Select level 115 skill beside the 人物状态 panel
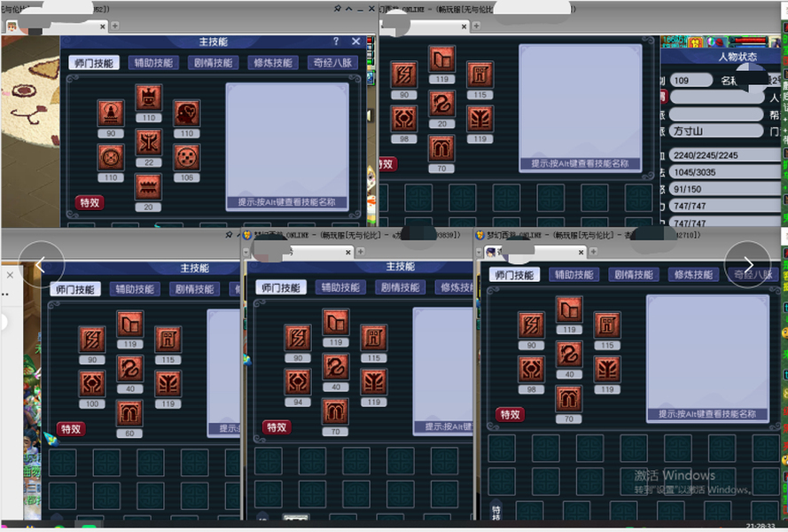The image size is (788, 532). click(x=480, y=74)
